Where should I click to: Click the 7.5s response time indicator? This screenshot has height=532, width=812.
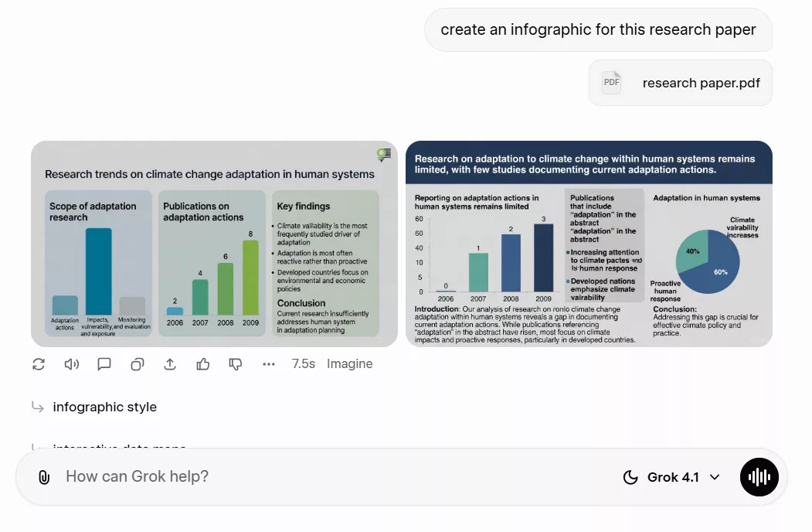[x=303, y=364]
